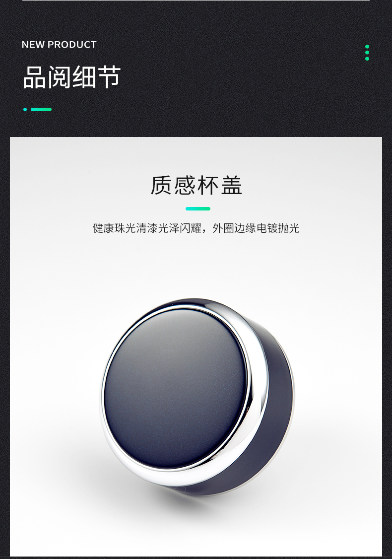Click the word PRODUCT in the header label
The image size is (392, 559).
(x=72, y=45)
